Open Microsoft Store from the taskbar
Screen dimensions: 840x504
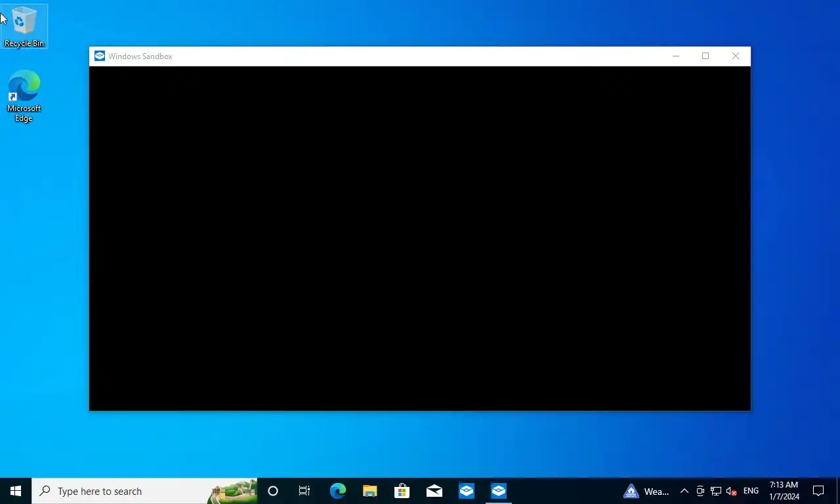click(402, 491)
